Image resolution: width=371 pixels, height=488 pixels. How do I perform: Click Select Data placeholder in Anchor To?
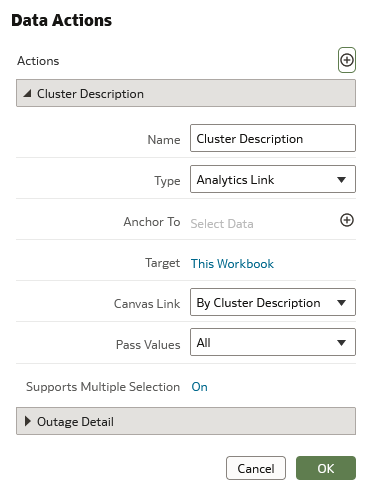(222, 224)
